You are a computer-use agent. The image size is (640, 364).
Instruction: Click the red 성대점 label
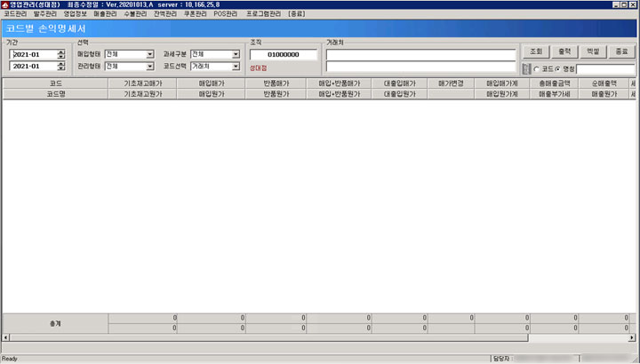(x=258, y=68)
